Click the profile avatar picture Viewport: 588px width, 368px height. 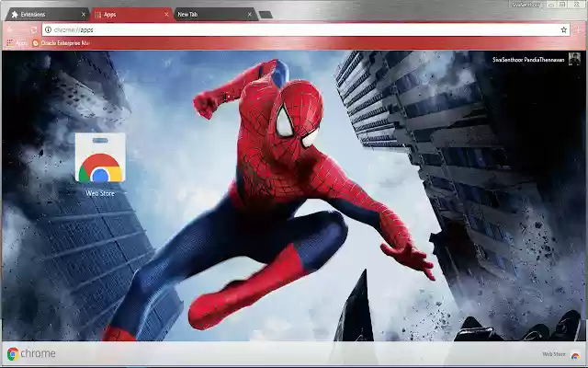click(x=574, y=59)
